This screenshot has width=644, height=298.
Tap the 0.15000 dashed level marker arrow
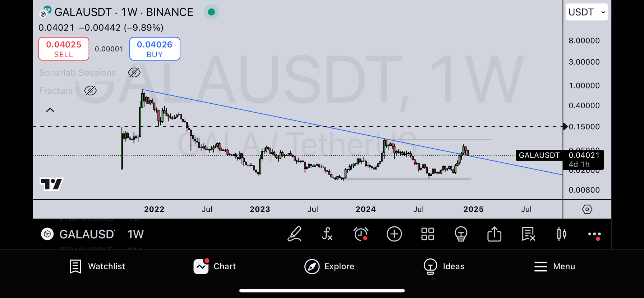tap(565, 126)
